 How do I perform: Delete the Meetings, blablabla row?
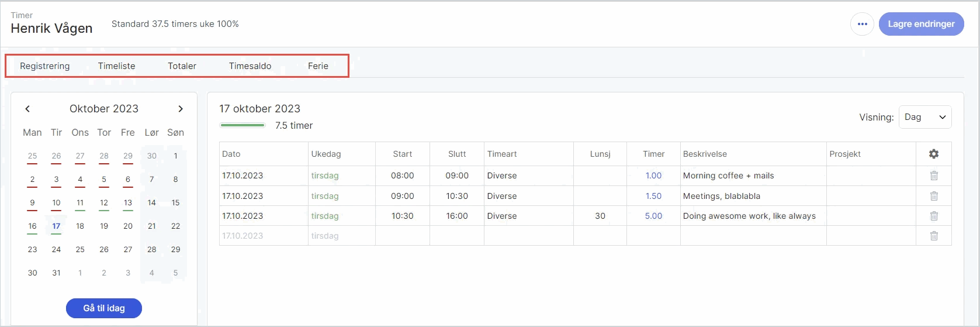tap(934, 196)
